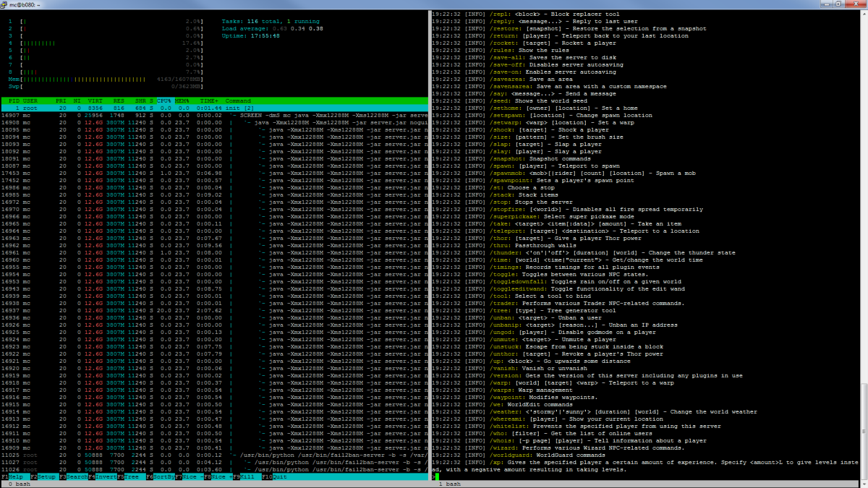
Task: Click the /save-all console line
Action: click(x=524, y=57)
